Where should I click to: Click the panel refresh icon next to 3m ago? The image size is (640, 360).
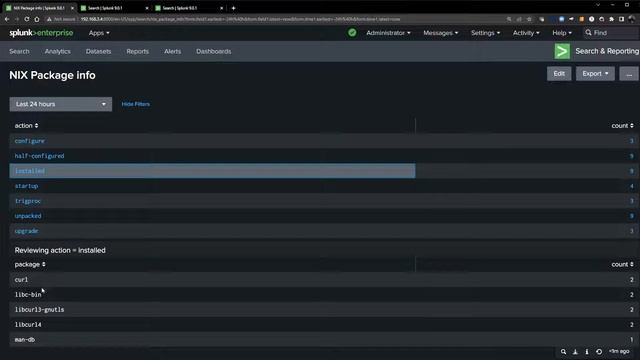coord(599,351)
